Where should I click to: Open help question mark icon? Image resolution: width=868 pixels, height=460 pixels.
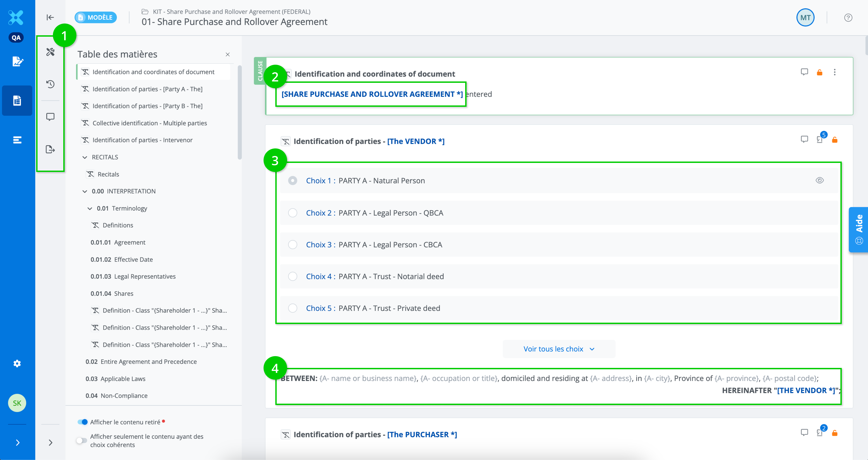[x=848, y=18]
